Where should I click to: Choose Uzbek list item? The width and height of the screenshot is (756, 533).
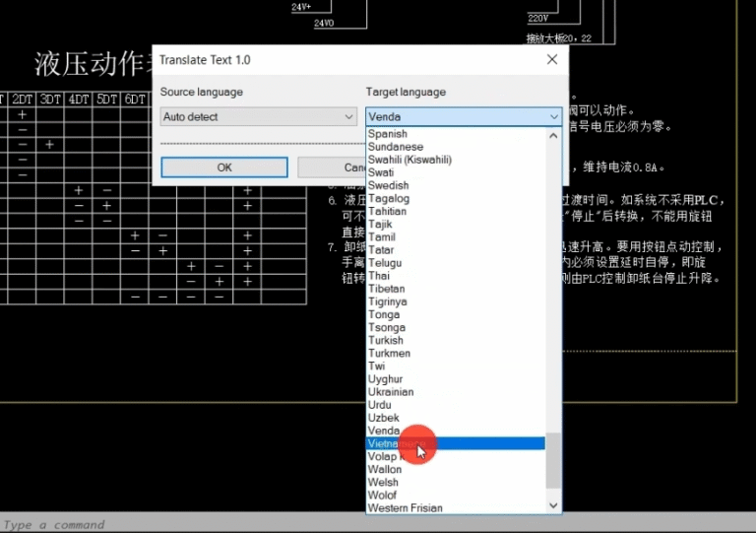456,418
